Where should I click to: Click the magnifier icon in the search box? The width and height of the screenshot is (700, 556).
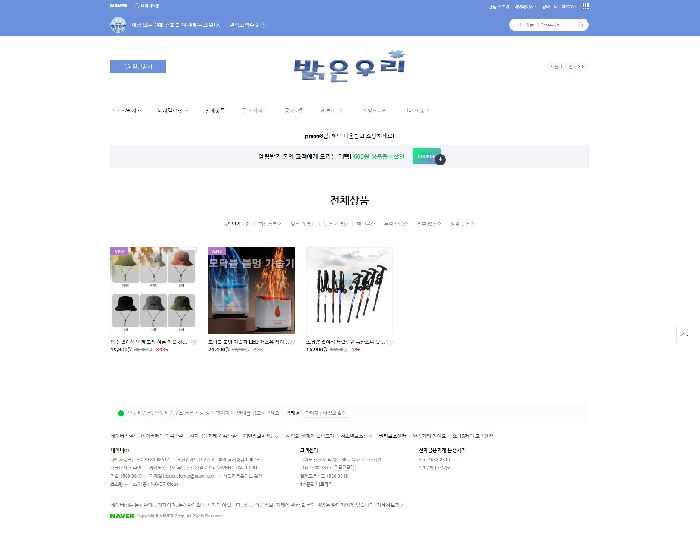click(580, 25)
